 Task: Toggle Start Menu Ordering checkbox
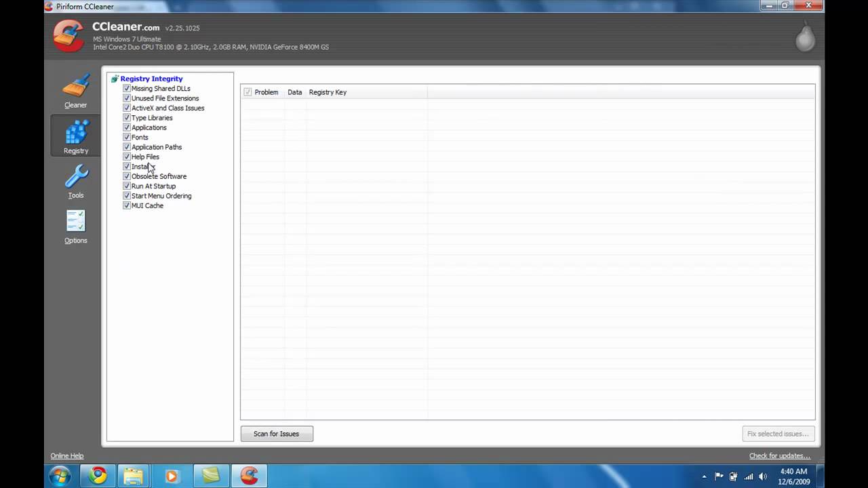[127, 196]
